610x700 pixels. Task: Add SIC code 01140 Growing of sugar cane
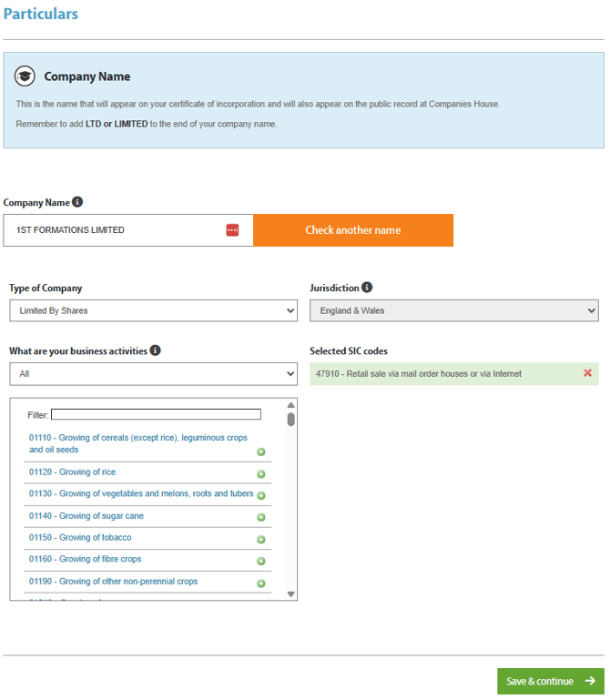tap(260, 517)
